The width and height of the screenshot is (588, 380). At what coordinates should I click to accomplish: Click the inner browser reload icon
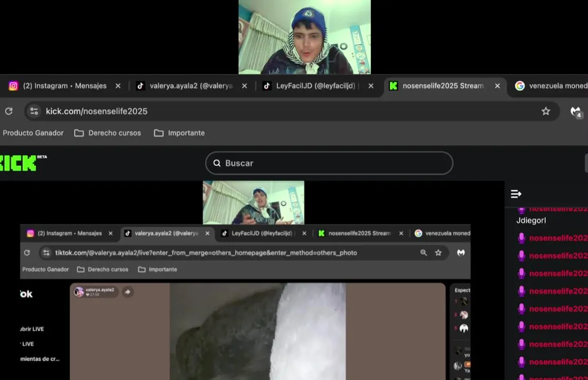point(27,253)
